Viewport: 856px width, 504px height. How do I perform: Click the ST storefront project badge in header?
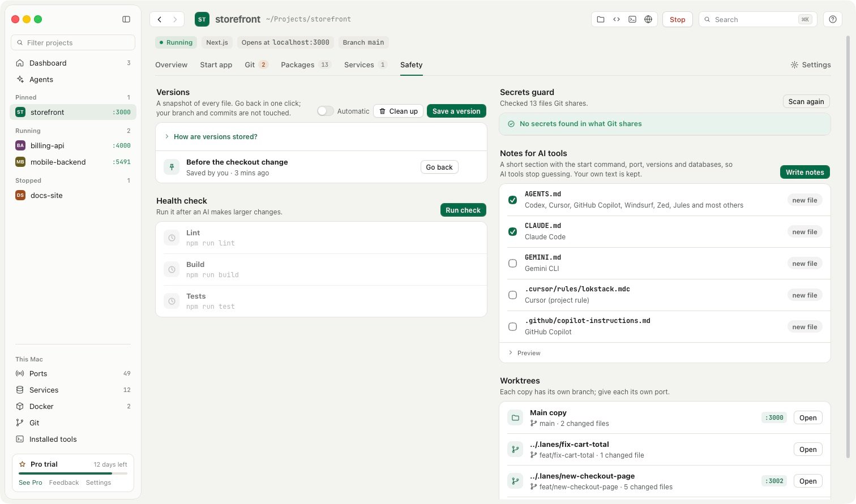tap(202, 19)
